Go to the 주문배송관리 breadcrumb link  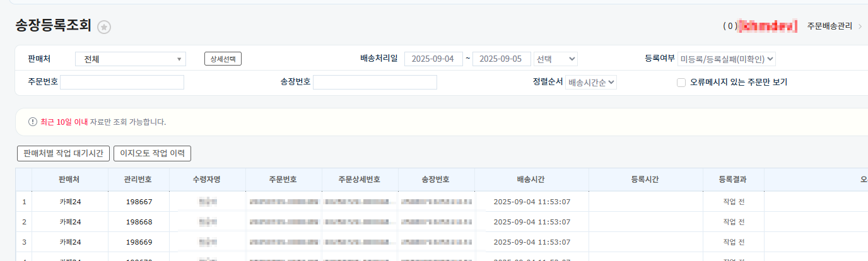click(x=830, y=26)
